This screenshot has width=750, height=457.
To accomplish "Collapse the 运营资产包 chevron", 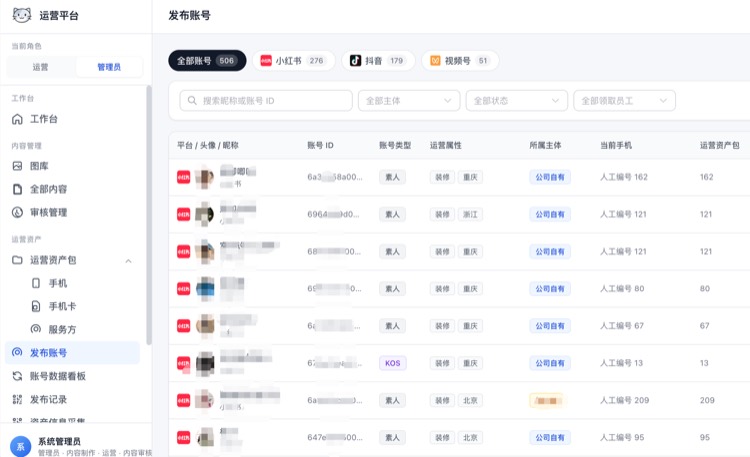I will [128, 261].
